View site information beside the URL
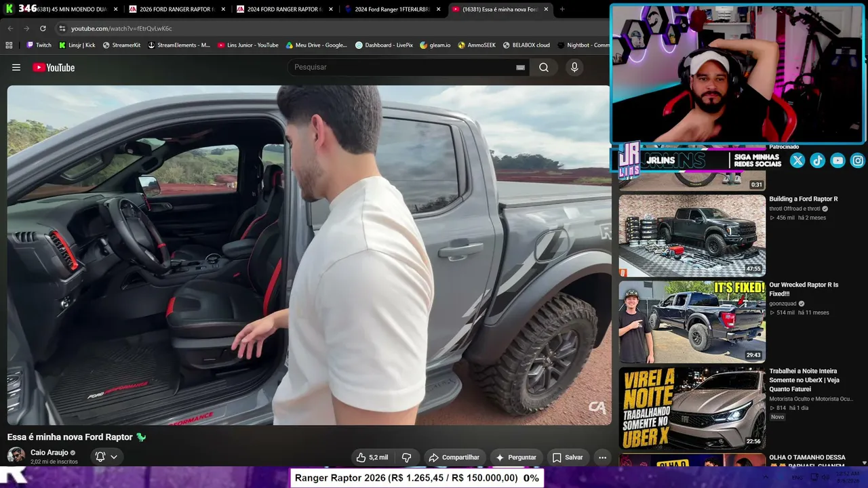Image resolution: width=868 pixels, height=488 pixels. click(62, 28)
